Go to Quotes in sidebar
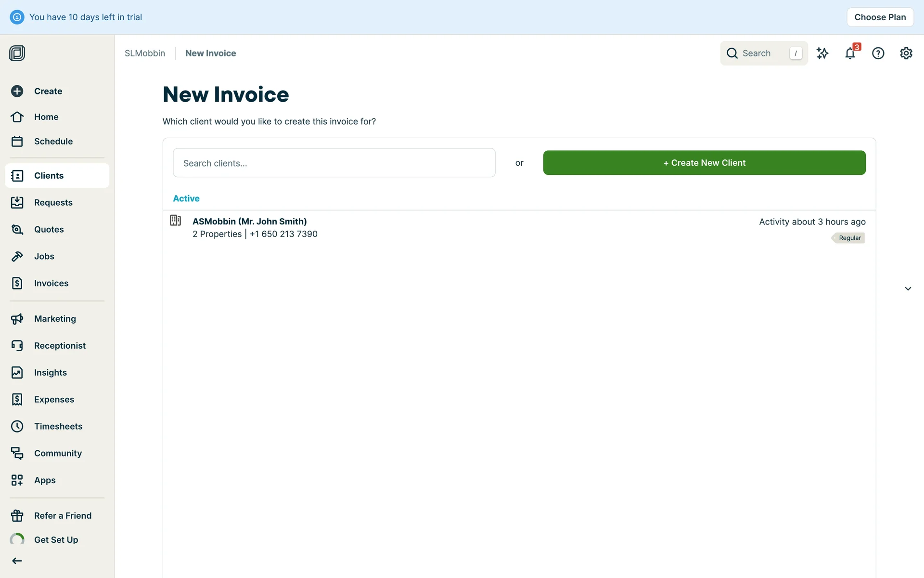 (x=49, y=229)
